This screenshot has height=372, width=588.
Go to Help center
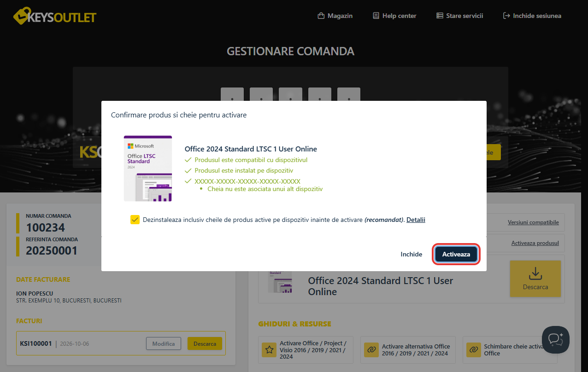pos(394,16)
